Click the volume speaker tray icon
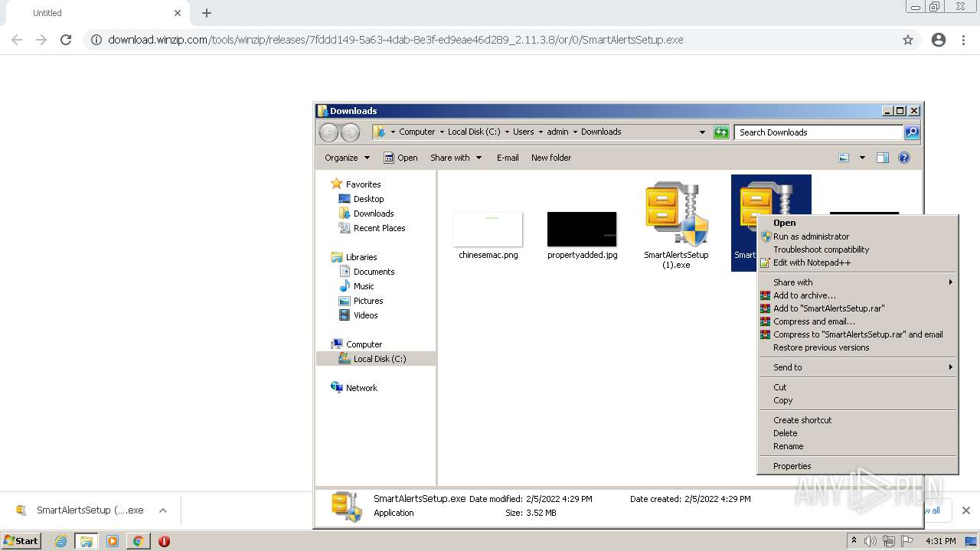 [x=871, y=541]
